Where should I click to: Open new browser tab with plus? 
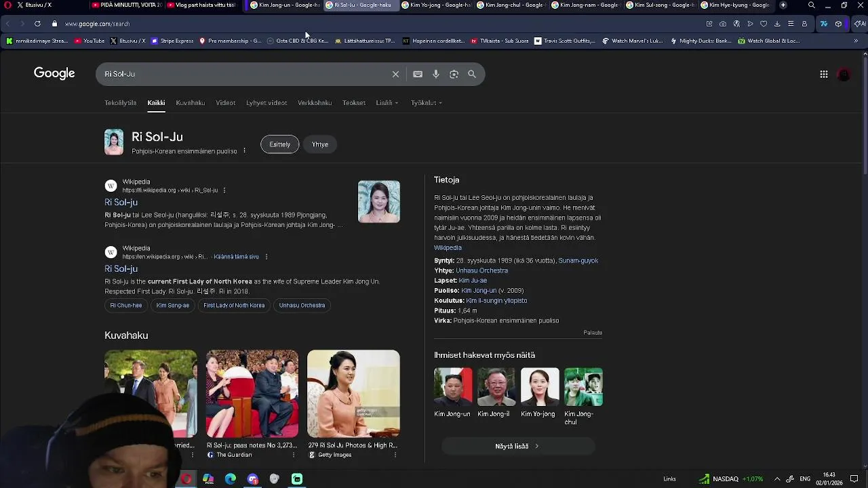[x=783, y=5]
